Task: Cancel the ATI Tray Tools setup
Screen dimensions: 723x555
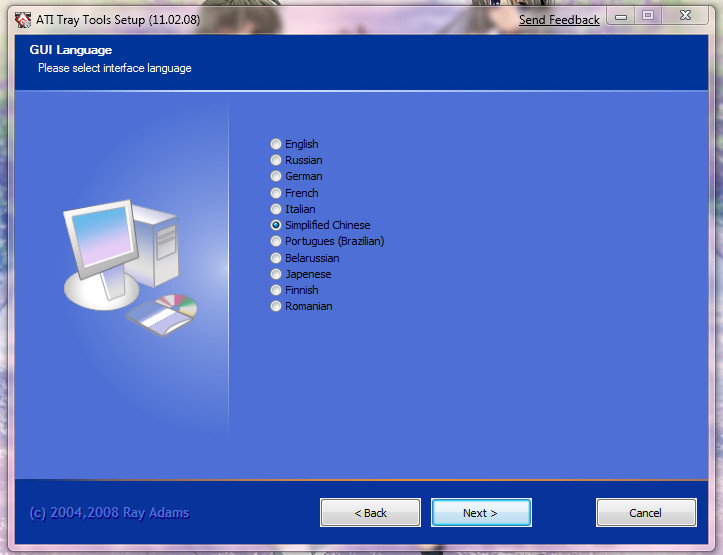Action: [x=646, y=513]
